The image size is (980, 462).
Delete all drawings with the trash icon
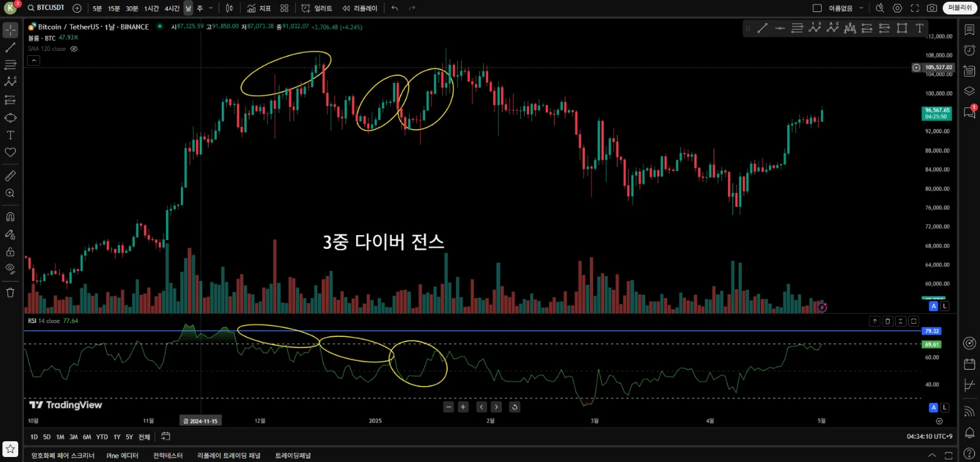11,292
